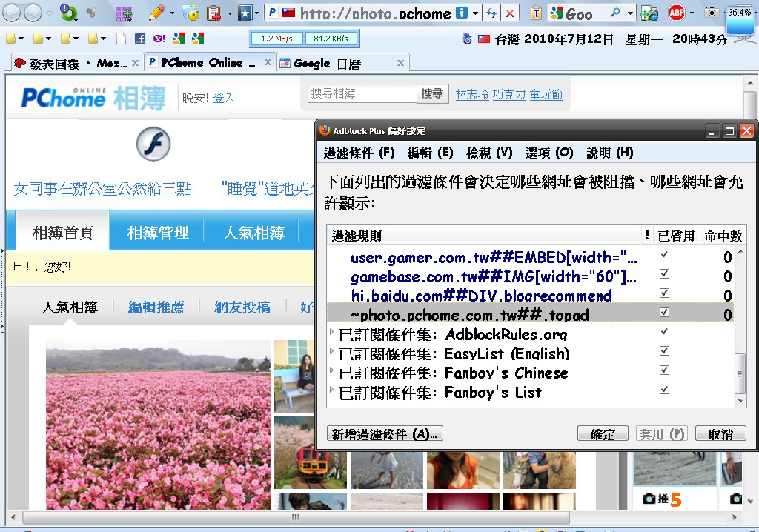Image resolution: width=759 pixels, height=532 pixels.
Task: Toggle checkbox for gamebase.com.tw filter
Action: point(664,274)
